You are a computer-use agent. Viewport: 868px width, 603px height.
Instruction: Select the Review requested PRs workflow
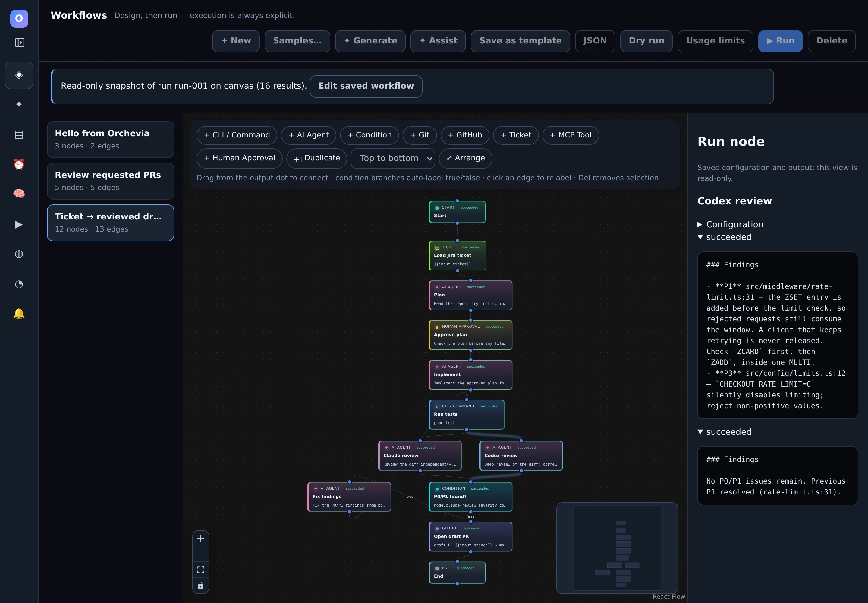pos(110,181)
